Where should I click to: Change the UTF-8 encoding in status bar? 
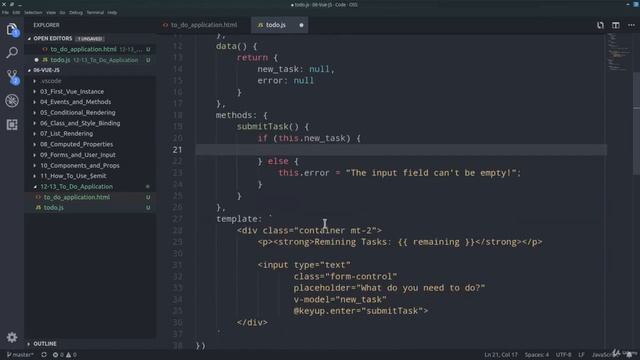pos(563,355)
